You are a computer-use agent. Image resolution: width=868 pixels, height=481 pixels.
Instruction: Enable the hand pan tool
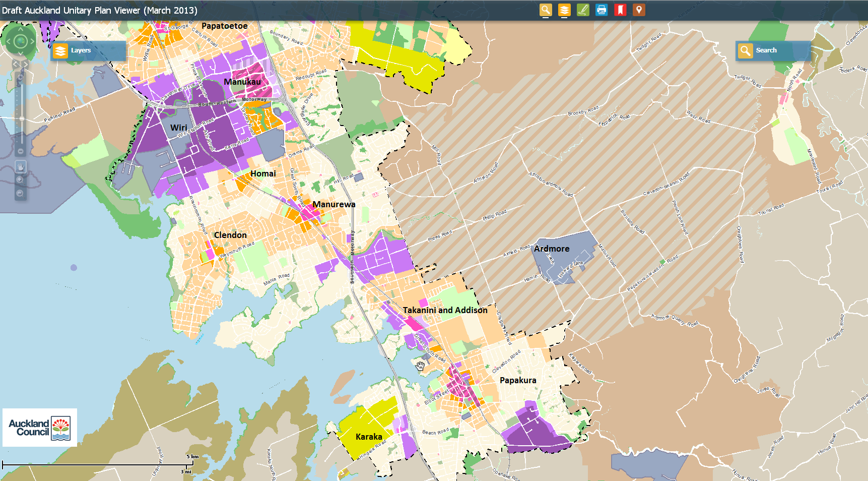point(20,166)
